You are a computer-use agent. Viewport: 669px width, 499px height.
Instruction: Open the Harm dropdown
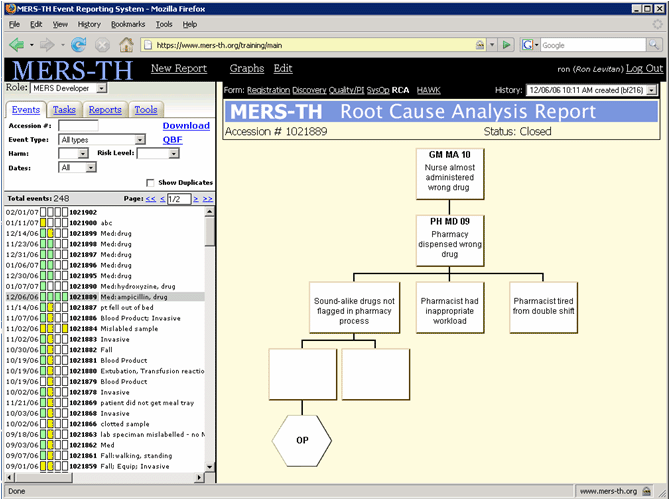tap(83, 154)
